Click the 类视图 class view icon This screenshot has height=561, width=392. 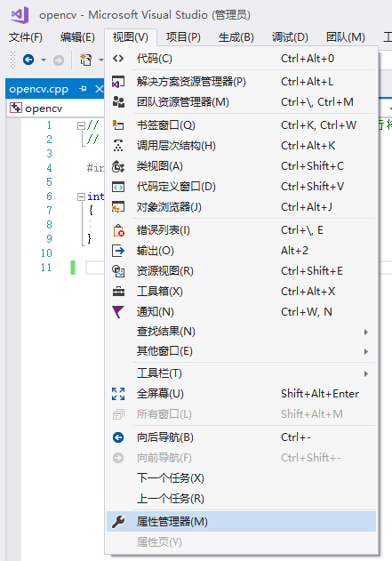118,166
